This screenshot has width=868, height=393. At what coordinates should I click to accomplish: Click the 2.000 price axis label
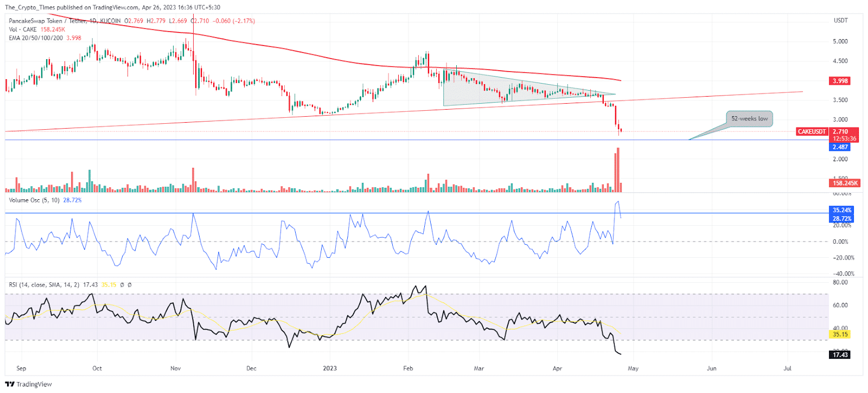click(x=840, y=159)
